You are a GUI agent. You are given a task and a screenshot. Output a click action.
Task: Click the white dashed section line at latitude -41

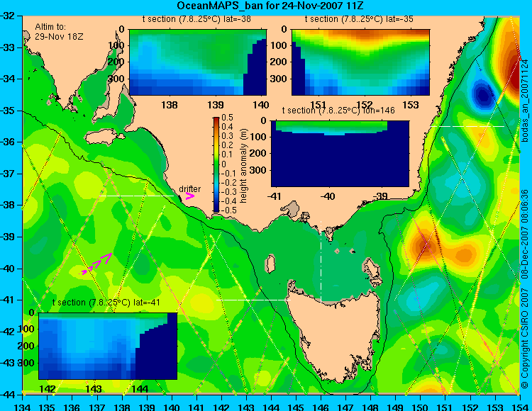pos(254,300)
